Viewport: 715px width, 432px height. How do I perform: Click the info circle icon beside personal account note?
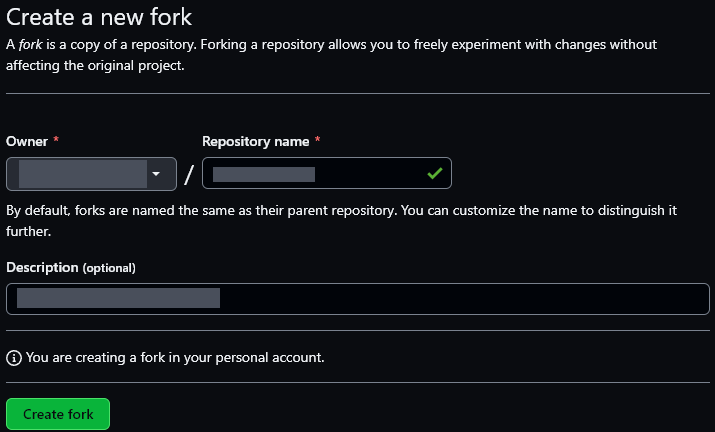coord(14,357)
